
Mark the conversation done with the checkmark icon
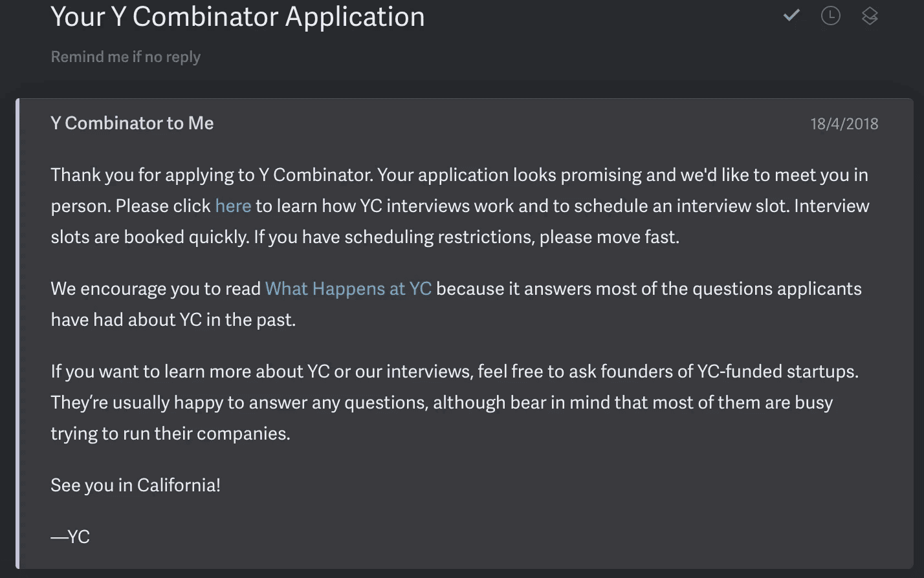pyautogui.click(x=791, y=16)
